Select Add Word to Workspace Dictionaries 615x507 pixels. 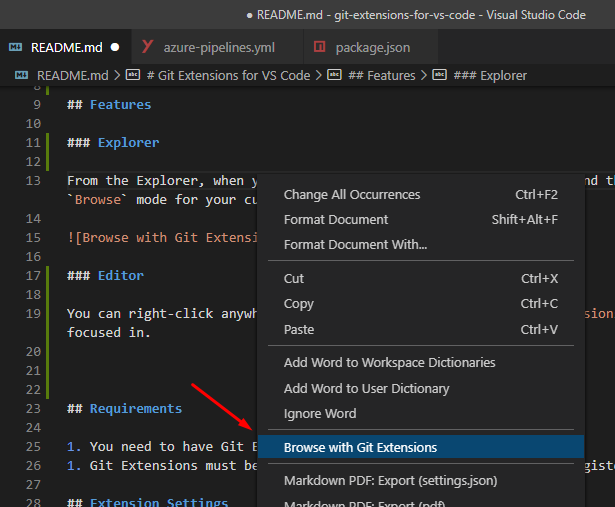(421, 363)
